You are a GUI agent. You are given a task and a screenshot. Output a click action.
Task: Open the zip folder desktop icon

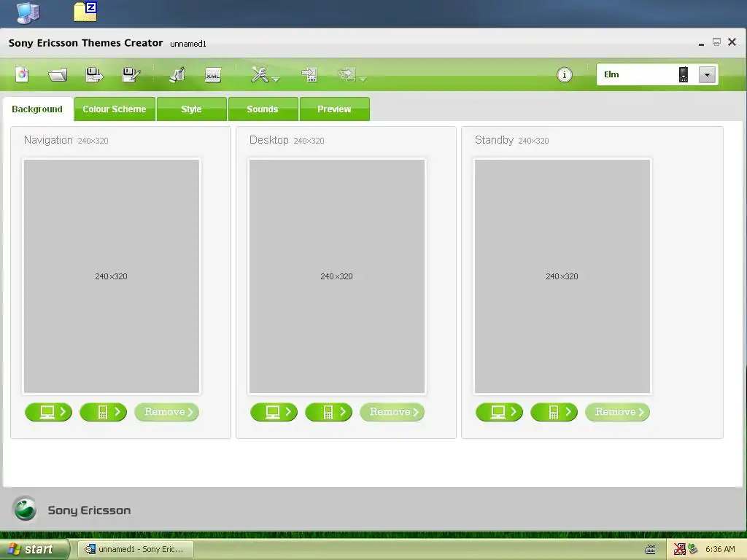[x=86, y=12]
